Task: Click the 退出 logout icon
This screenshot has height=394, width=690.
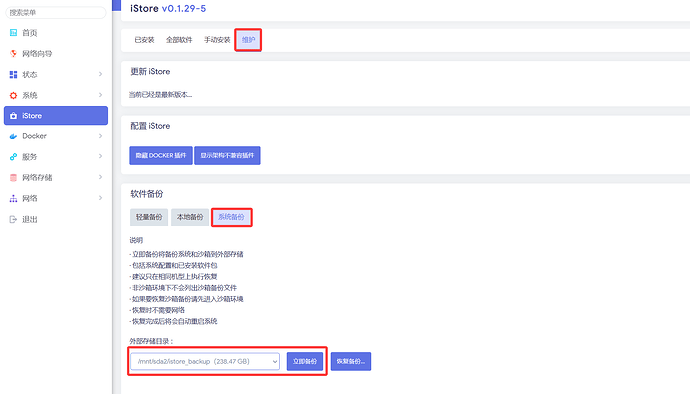Action: tap(13, 219)
